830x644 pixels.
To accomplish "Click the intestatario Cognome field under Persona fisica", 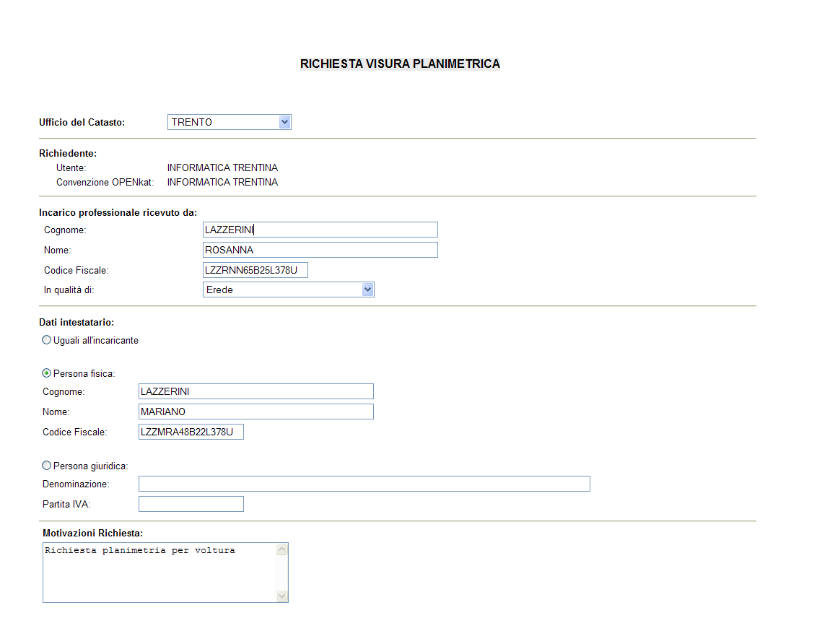I will (255, 391).
